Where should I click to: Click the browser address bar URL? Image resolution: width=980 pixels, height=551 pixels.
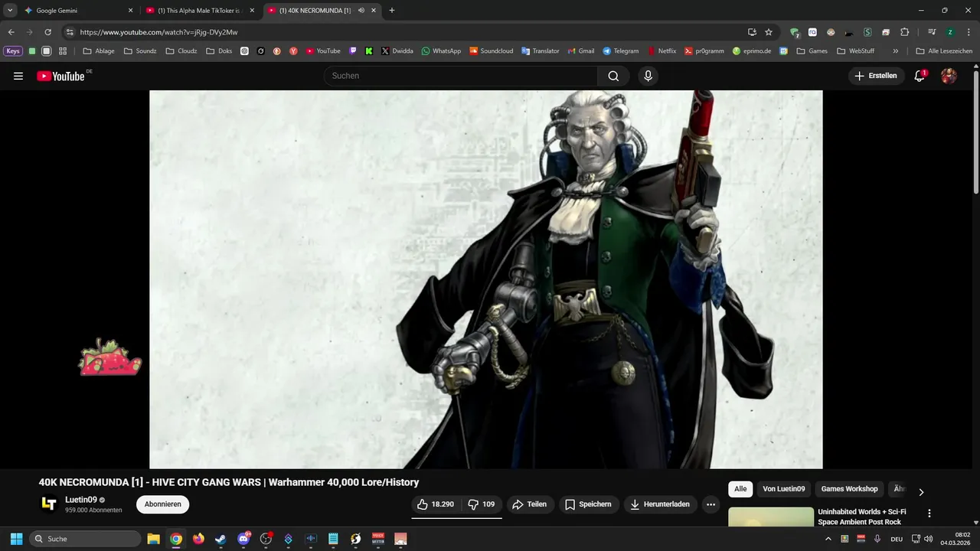(x=158, y=32)
